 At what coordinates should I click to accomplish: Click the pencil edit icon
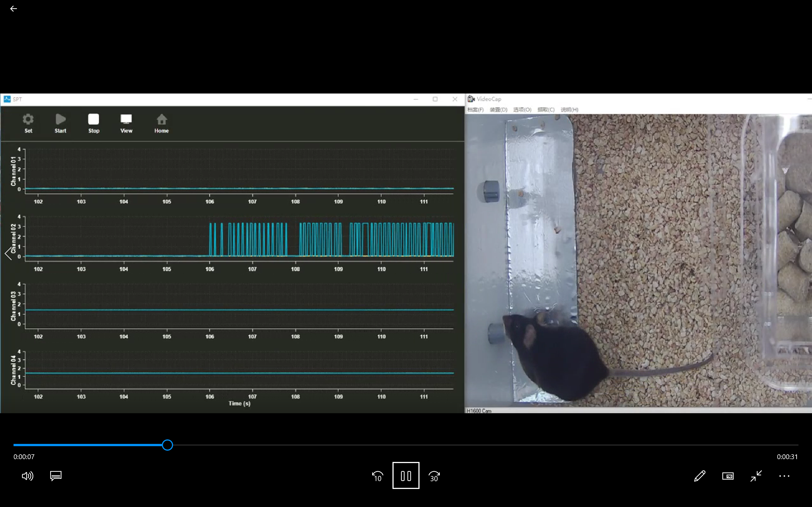coord(700,476)
